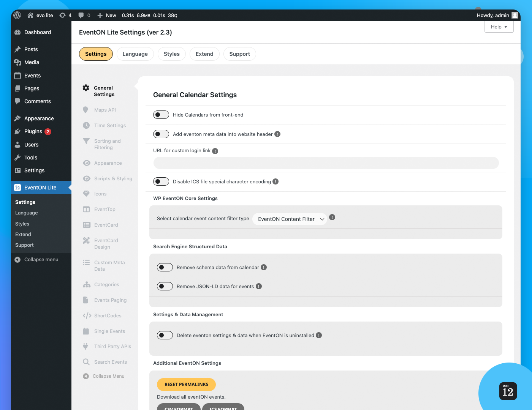Viewport: 532px width, 410px height.
Task: Toggle Hide Calendars from front-end
Action: [161, 115]
